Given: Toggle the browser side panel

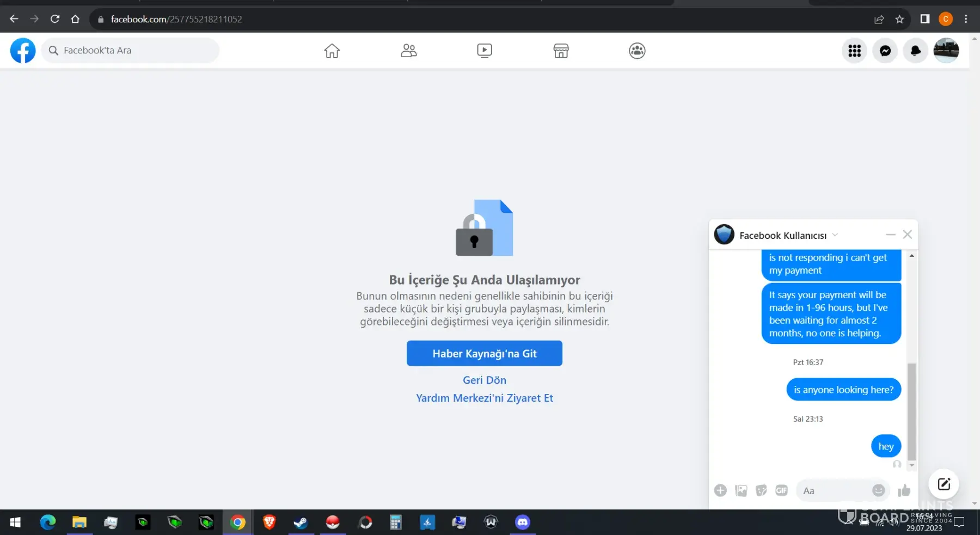Looking at the screenshot, I should click(x=924, y=19).
